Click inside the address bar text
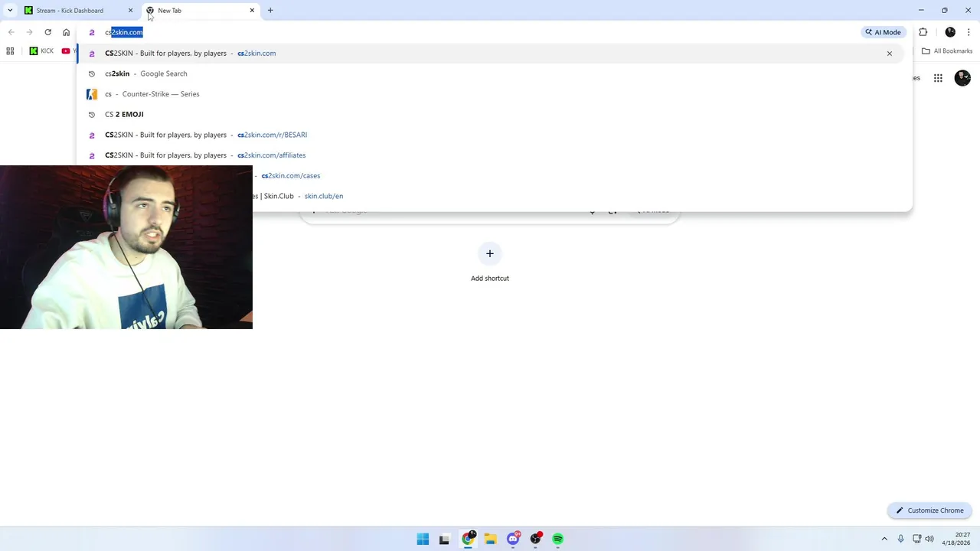This screenshot has width=980, height=551. [x=124, y=32]
